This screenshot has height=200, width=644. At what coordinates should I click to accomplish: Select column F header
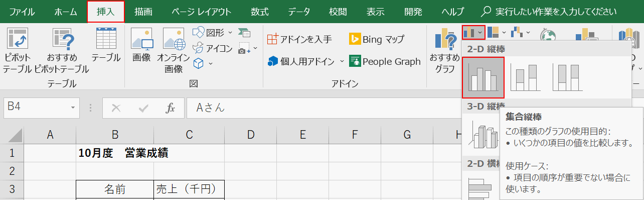point(355,135)
